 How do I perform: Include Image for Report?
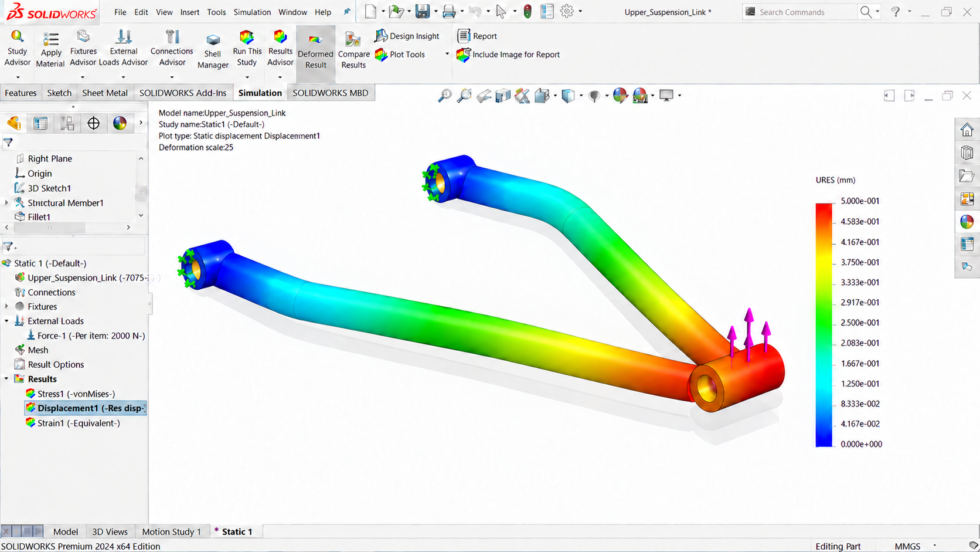click(508, 55)
